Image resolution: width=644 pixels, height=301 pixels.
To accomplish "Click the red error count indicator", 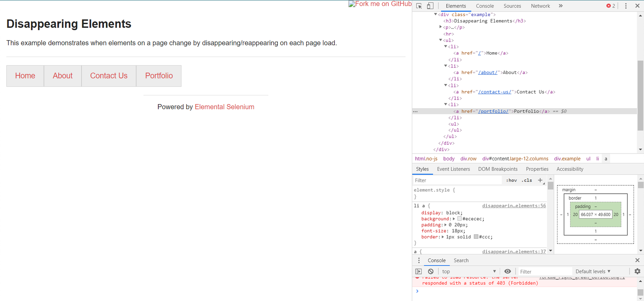I will coord(611,6).
